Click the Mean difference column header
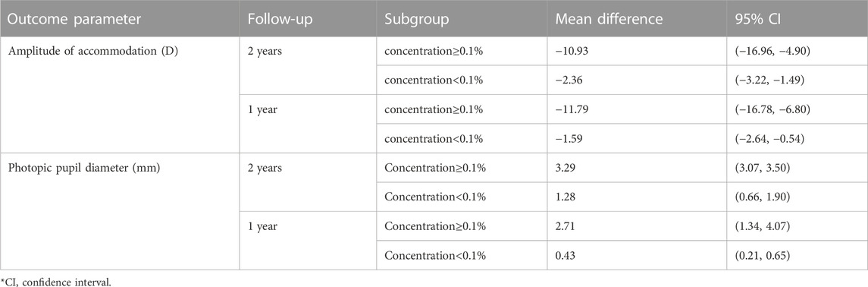 pos(610,20)
